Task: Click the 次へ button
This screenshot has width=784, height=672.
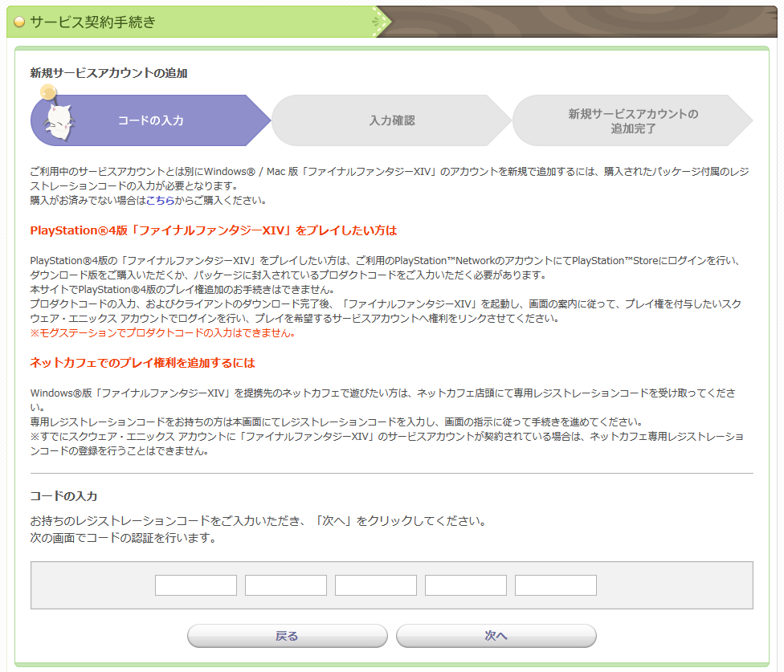Action: [x=496, y=636]
